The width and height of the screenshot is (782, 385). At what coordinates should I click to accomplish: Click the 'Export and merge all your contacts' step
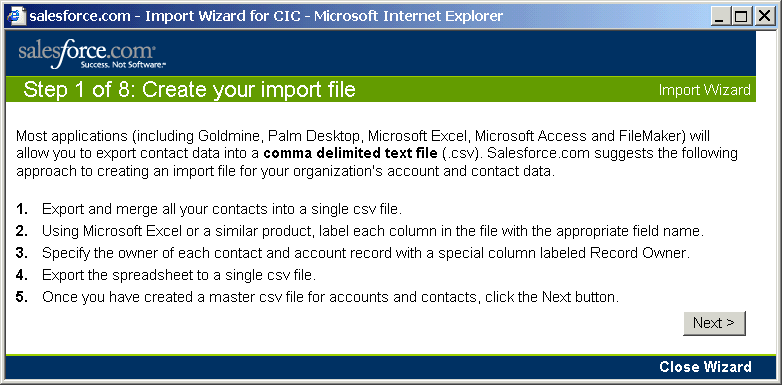222,209
